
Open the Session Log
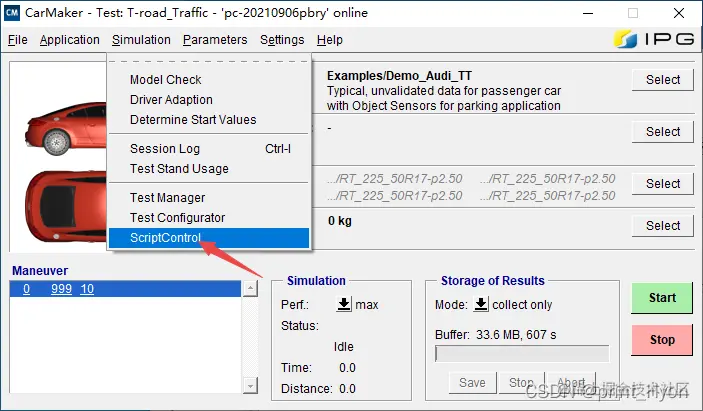click(209, 148)
